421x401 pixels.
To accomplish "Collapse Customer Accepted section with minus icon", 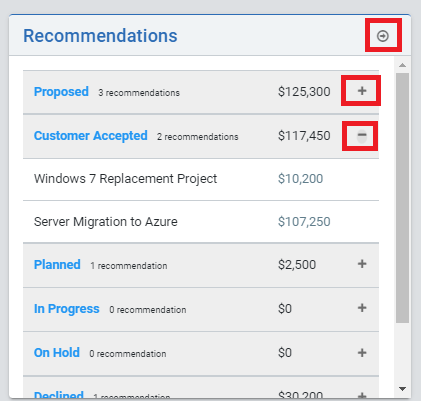I will click(x=362, y=135).
